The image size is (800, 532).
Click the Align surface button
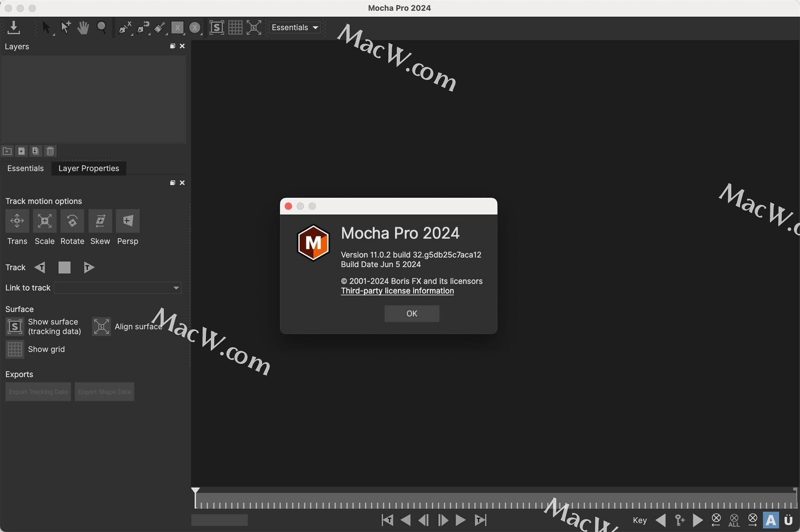click(101, 327)
